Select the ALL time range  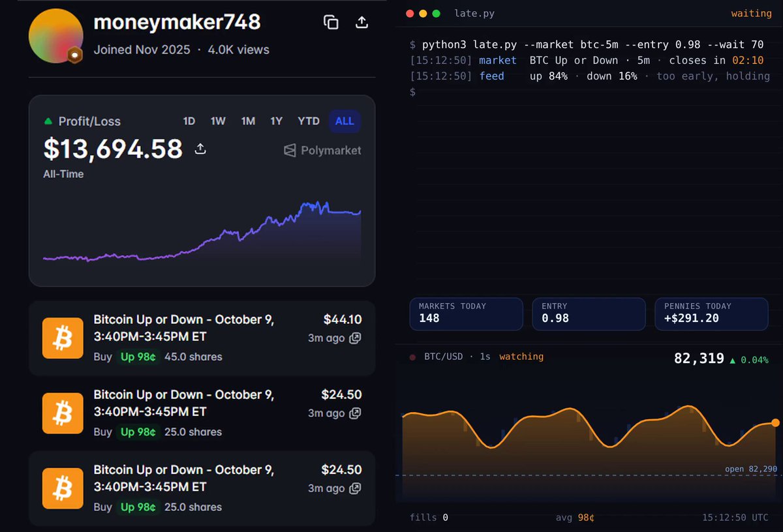345,121
